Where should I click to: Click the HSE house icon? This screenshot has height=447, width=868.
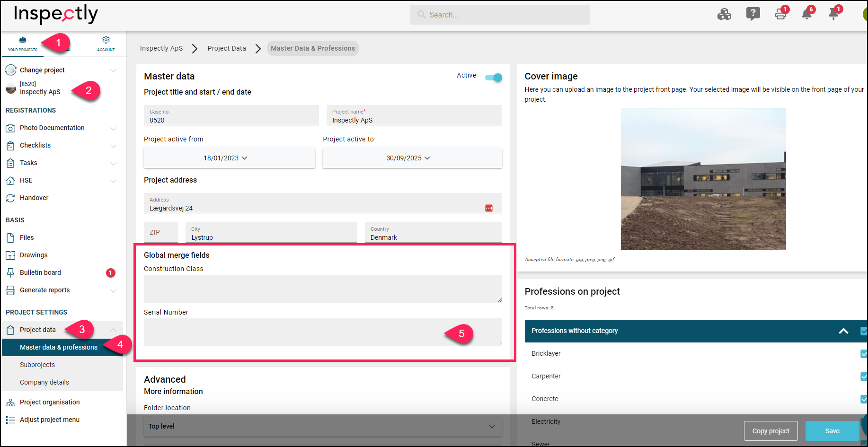[x=10, y=181]
